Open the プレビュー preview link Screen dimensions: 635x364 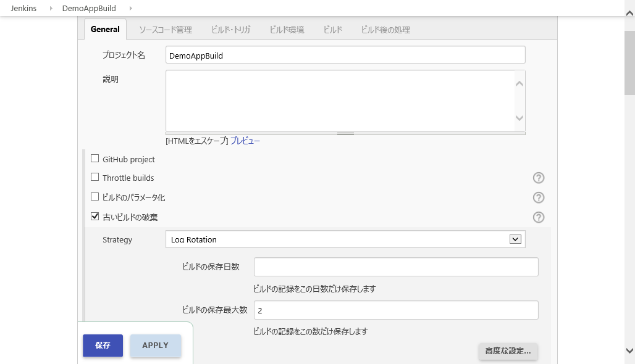coord(245,141)
